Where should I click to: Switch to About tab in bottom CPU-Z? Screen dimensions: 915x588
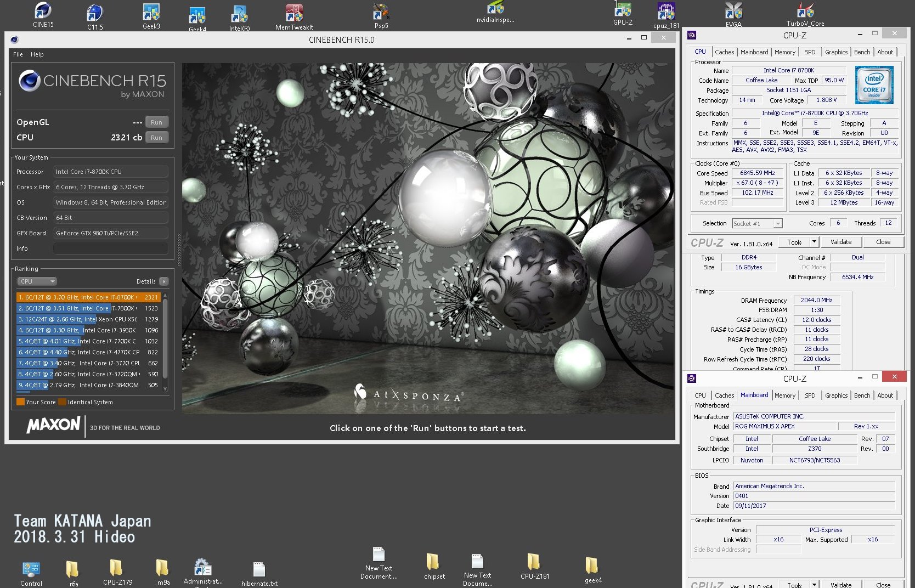point(885,395)
